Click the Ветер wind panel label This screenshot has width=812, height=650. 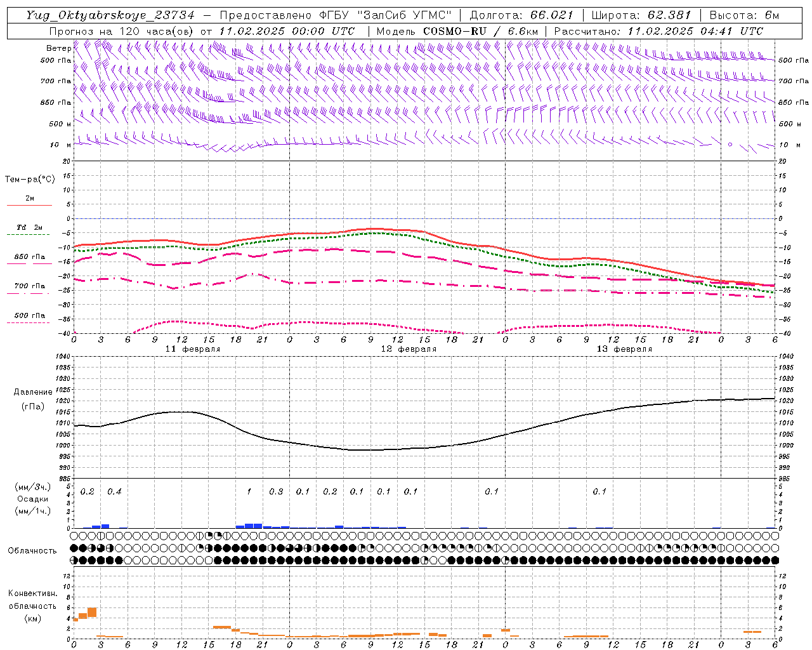click(58, 48)
